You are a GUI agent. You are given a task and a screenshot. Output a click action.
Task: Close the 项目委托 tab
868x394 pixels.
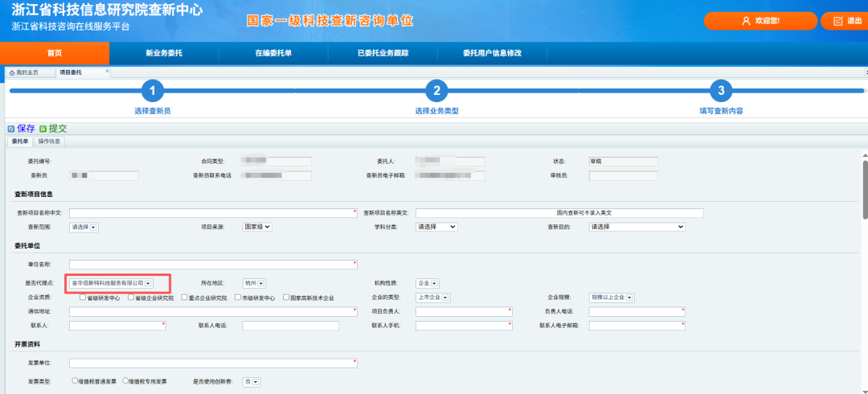[x=107, y=72]
